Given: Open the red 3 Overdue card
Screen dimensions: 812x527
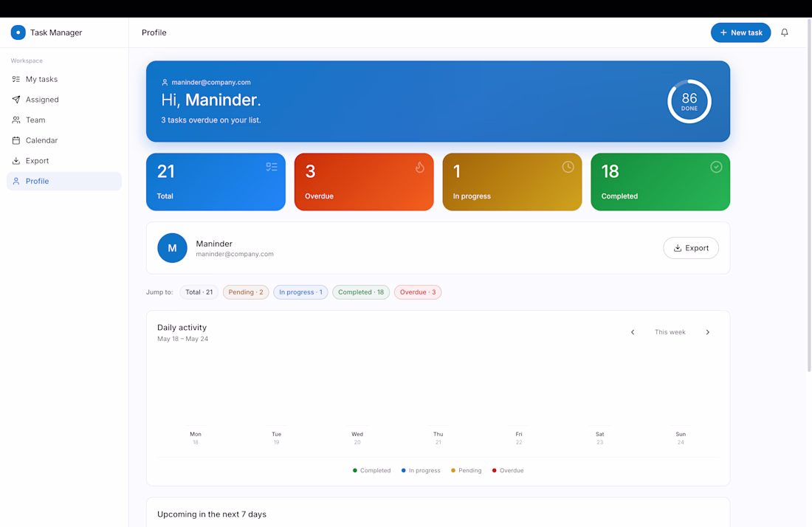Looking at the screenshot, I should pos(364,182).
